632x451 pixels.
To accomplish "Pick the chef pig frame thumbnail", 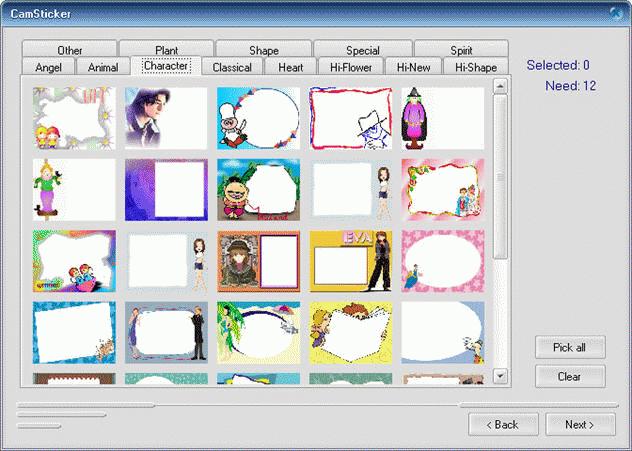I will [x=258, y=118].
